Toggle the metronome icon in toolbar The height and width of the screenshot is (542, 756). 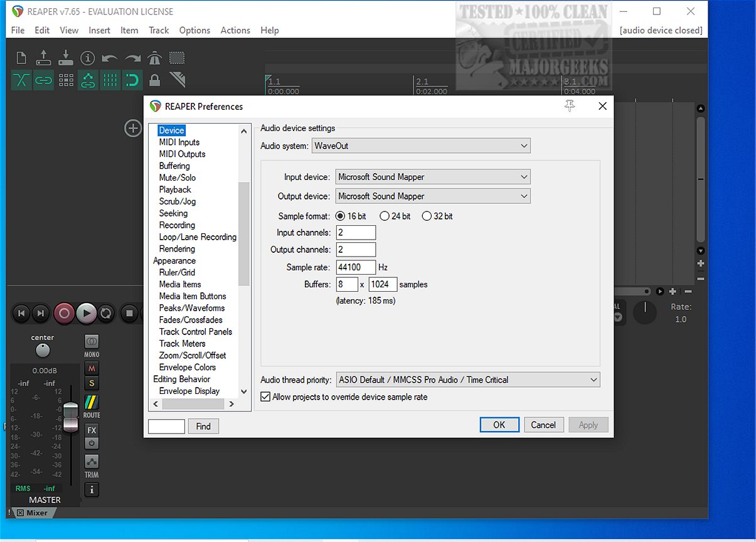coord(154,58)
